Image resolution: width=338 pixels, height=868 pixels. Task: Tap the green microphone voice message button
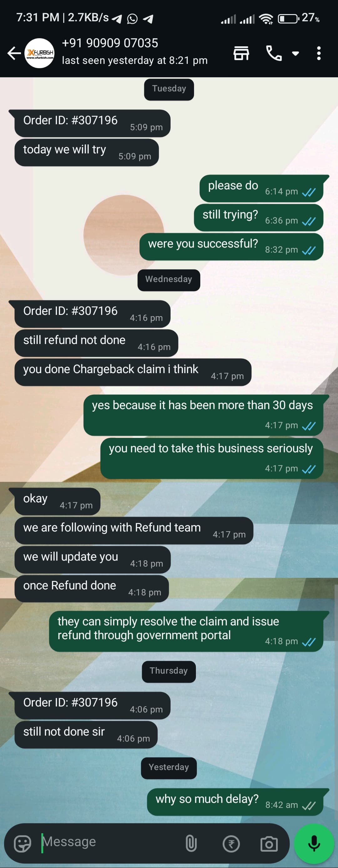point(314,844)
